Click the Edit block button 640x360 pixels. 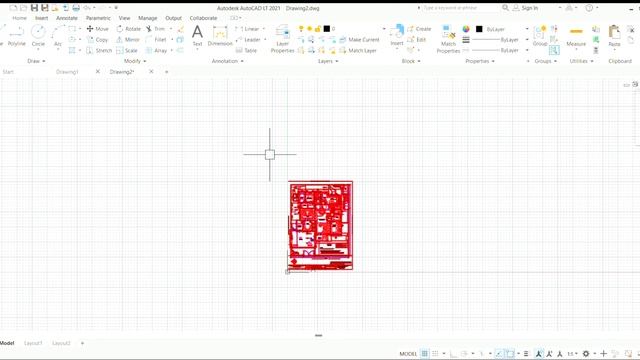417,39
